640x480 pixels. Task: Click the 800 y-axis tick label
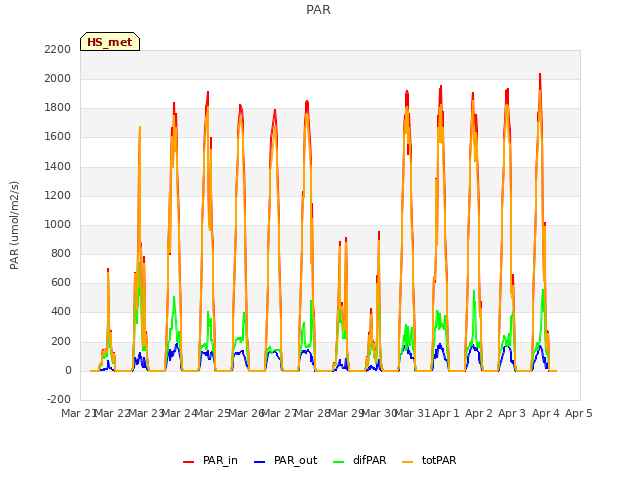pos(61,253)
